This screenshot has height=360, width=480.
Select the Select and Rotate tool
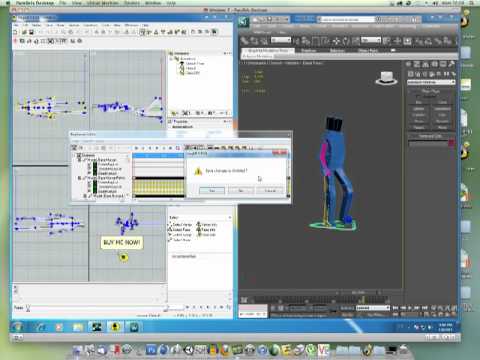[x=346, y=41]
